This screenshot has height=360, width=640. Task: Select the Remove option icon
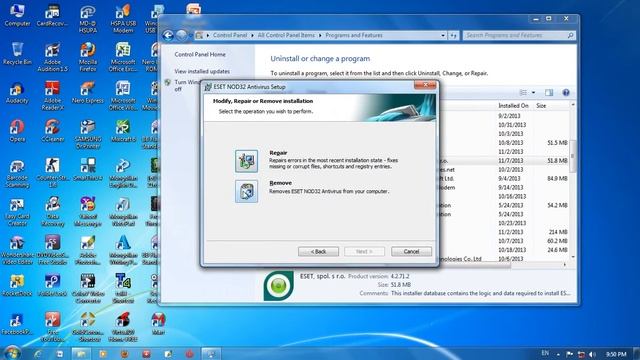coord(246,191)
